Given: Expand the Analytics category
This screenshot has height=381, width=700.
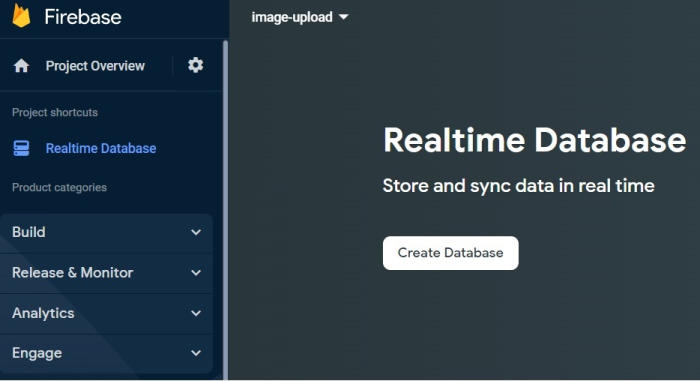Looking at the screenshot, I should 106,313.
